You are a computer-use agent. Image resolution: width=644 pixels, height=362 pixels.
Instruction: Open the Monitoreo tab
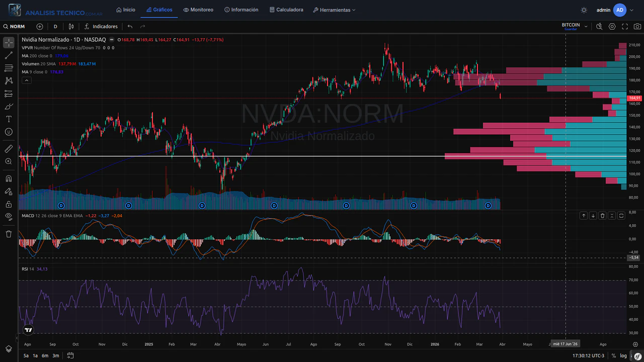[x=198, y=10]
